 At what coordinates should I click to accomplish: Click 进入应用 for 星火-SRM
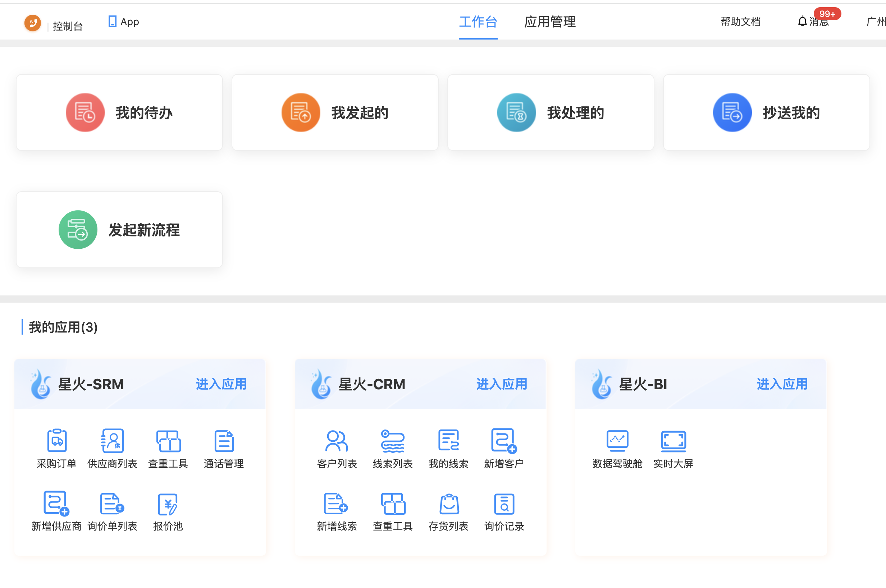pyautogui.click(x=221, y=384)
